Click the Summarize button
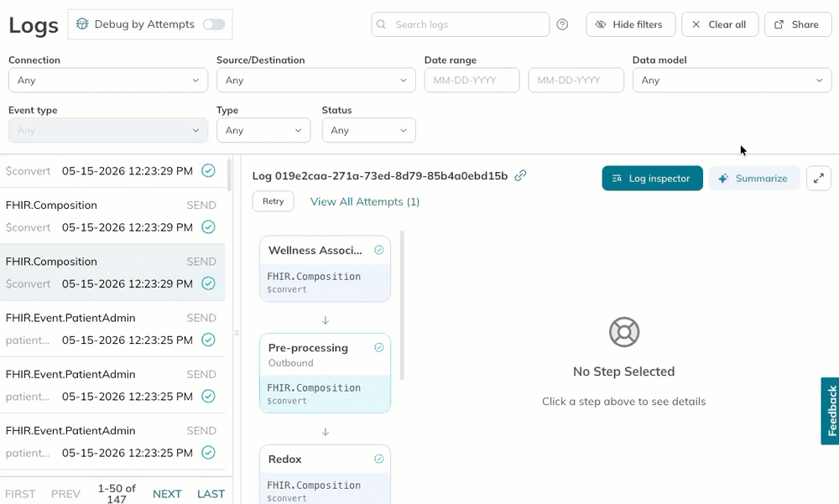The width and height of the screenshot is (839, 504). tap(754, 178)
